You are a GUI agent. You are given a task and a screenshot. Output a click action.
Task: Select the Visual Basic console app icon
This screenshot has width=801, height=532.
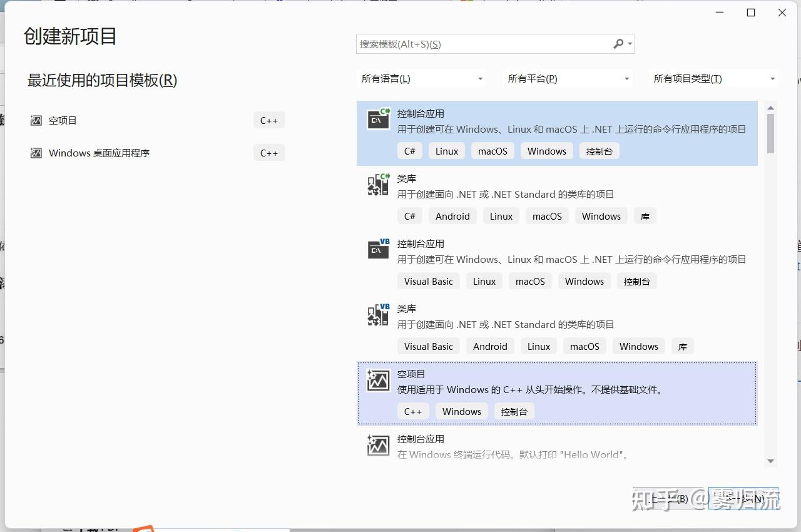pos(378,249)
